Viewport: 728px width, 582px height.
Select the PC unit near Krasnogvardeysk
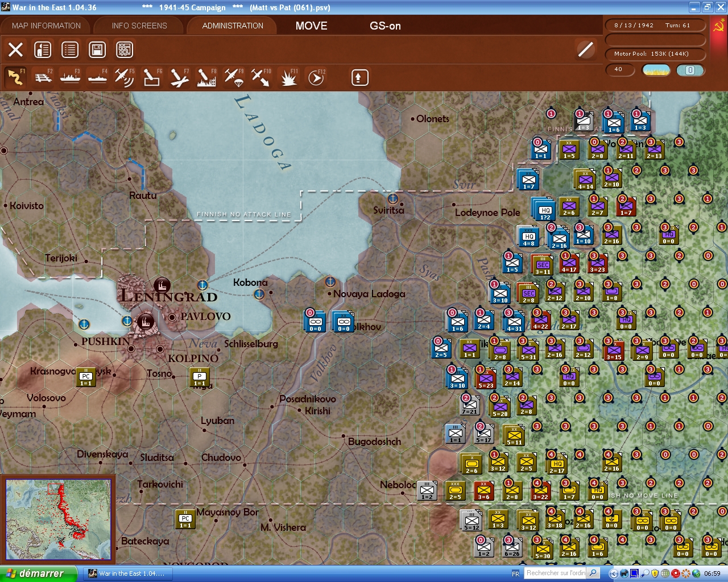[x=86, y=377]
